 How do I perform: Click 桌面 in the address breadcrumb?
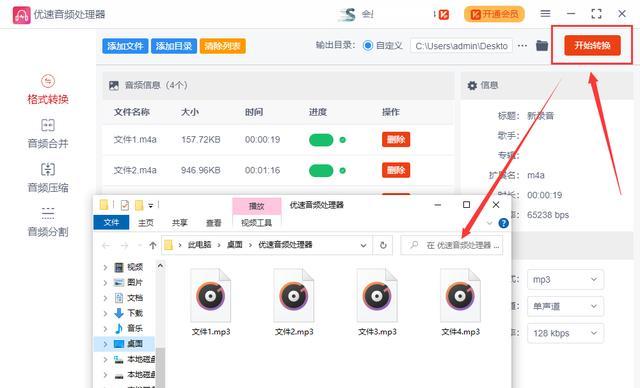pyautogui.click(x=235, y=245)
